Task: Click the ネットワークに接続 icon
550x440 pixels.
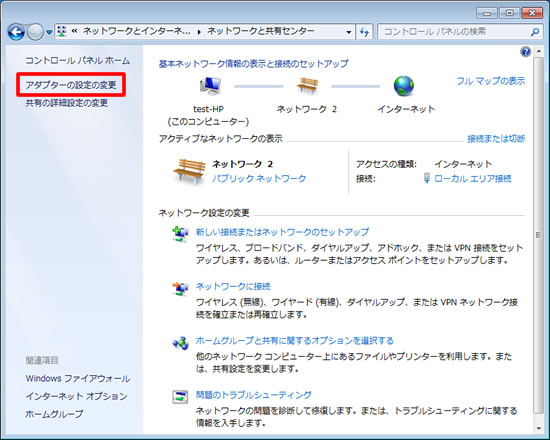Action: (x=180, y=288)
